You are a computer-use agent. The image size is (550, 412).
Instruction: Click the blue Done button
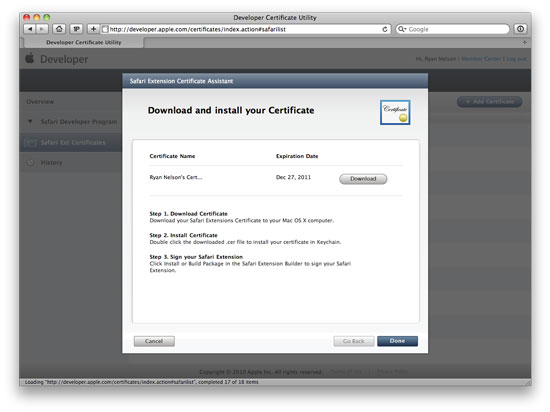point(397,341)
